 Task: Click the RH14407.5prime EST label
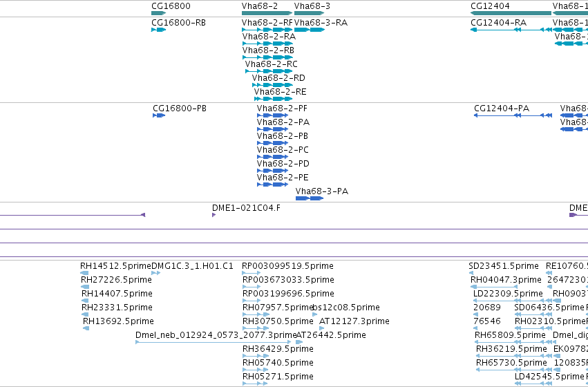(117, 294)
